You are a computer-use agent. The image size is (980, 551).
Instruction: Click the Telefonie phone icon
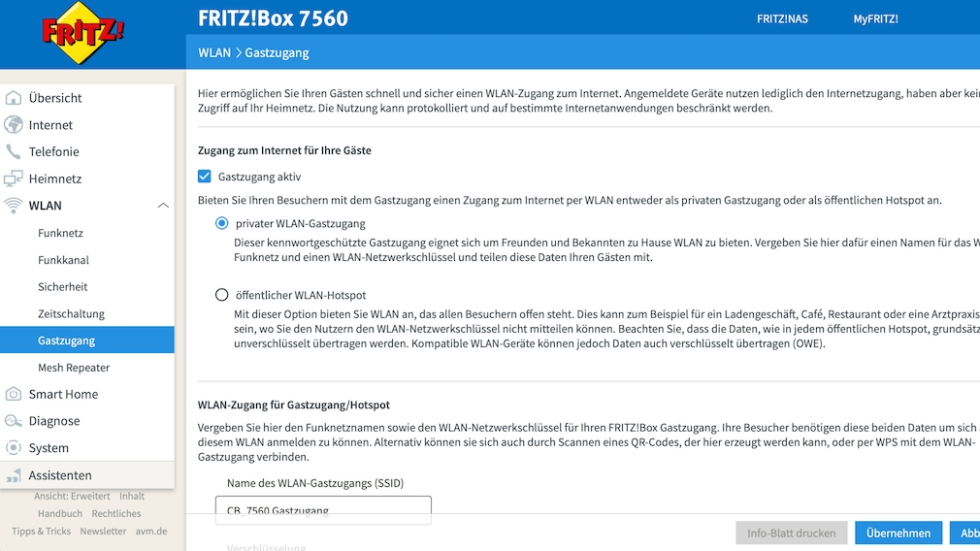coord(14,152)
